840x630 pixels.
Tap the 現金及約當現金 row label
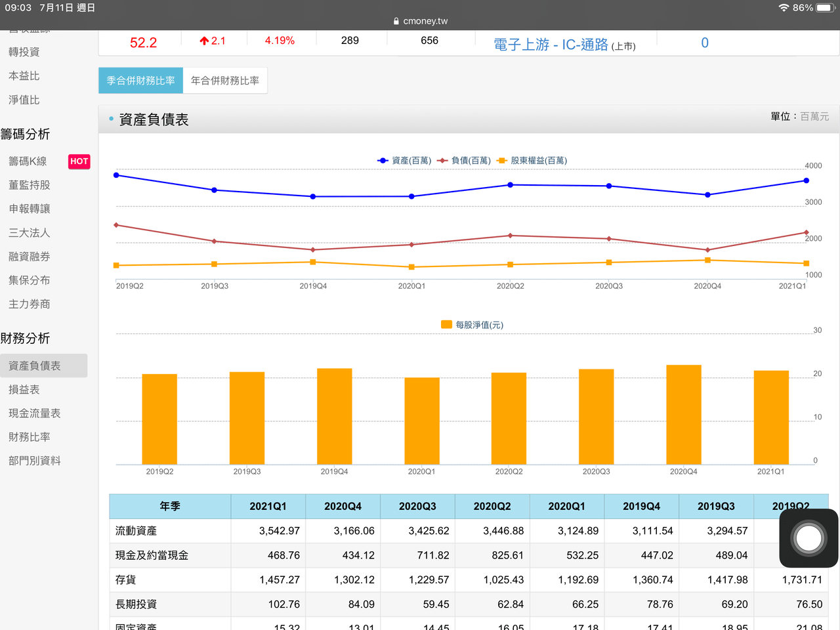tap(152, 555)
